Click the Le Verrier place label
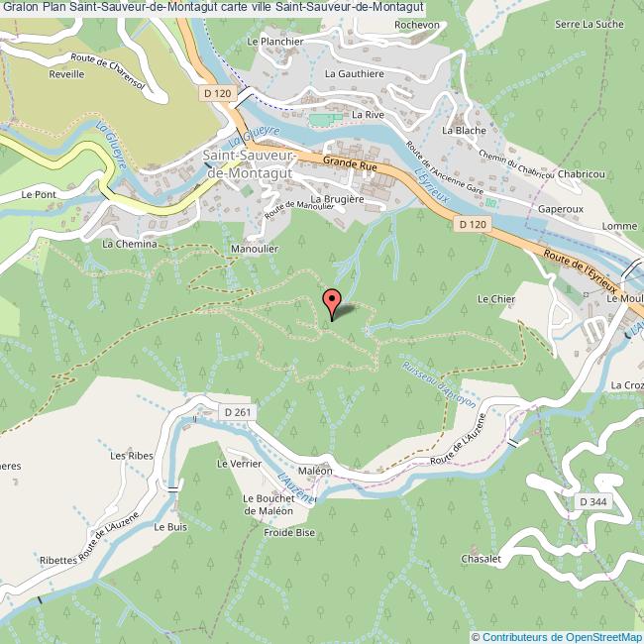Screen dimensions: 644x644 pyautogui.click(x=239, y=464)
